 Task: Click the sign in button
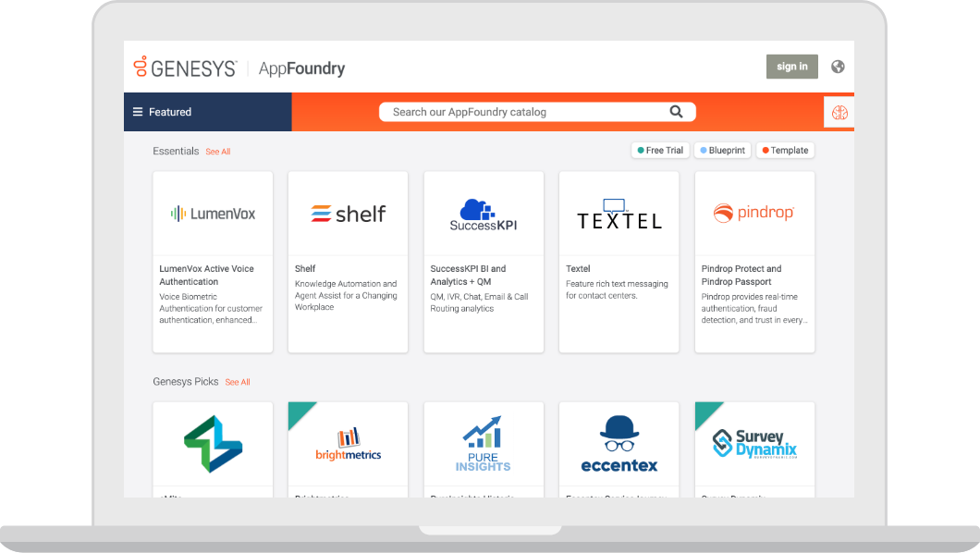point(792,67)
